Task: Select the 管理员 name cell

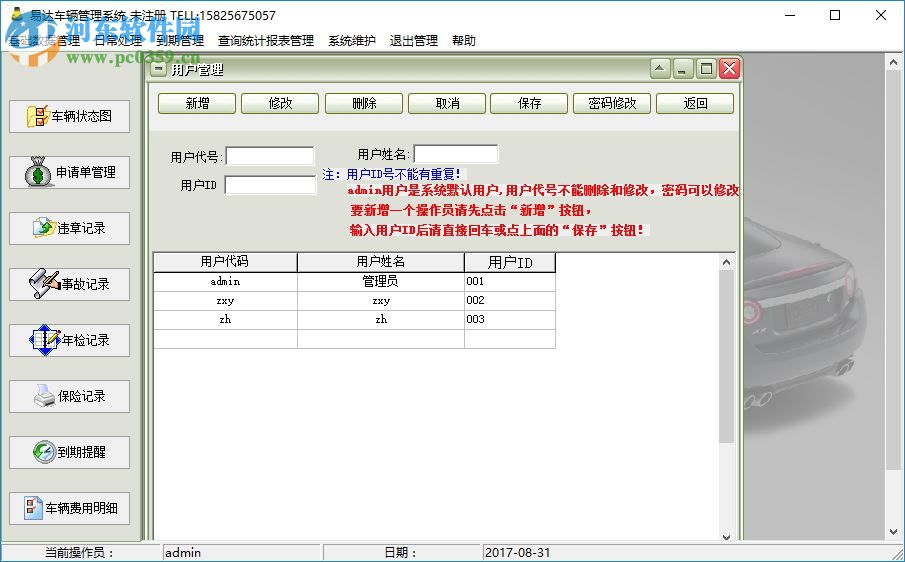Action: 381,282
